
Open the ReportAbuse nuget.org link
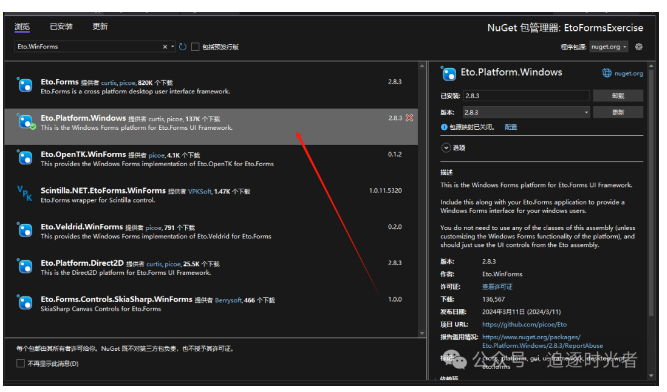542,341
